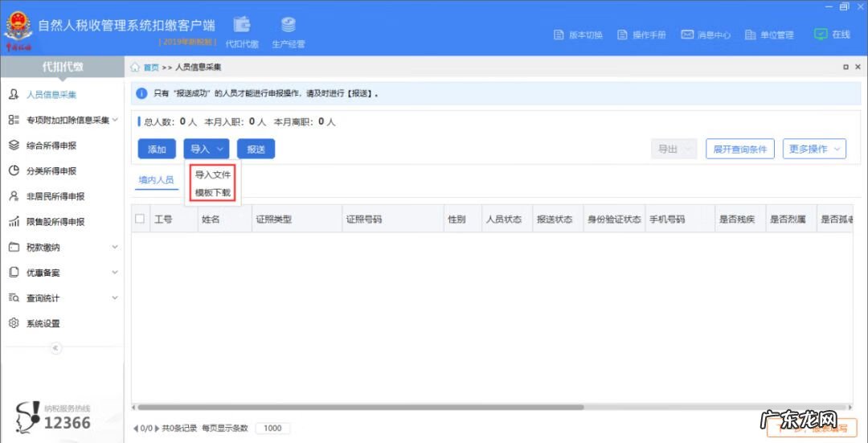Choose 导入文件 from the dropdown
868x443 pixels.
pos(212,175)
